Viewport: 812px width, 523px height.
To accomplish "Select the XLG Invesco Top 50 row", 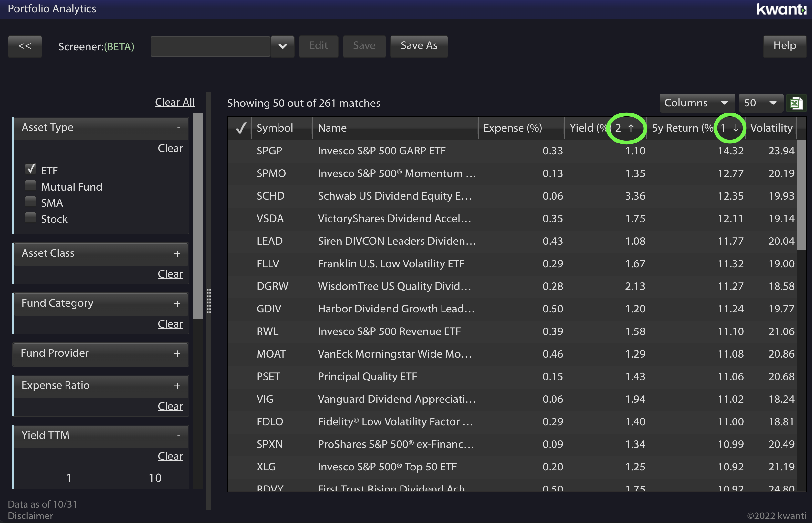I will 512,467.
